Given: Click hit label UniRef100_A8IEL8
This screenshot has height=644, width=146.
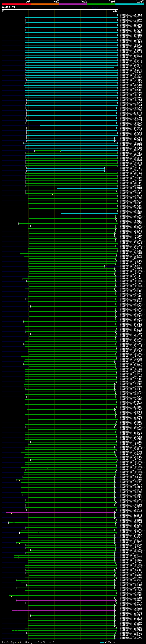Looking at the screenshot, I should point(131,419).
